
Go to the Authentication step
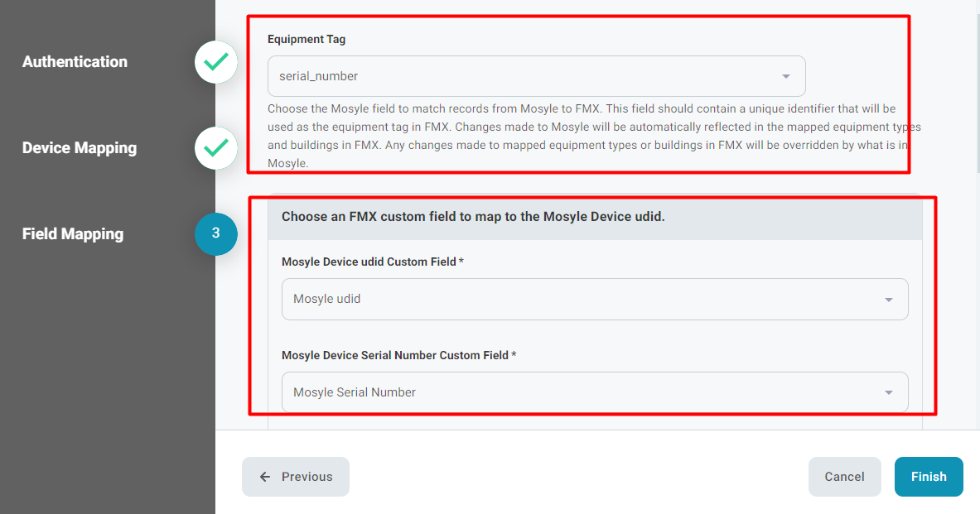tap(75, 62)
